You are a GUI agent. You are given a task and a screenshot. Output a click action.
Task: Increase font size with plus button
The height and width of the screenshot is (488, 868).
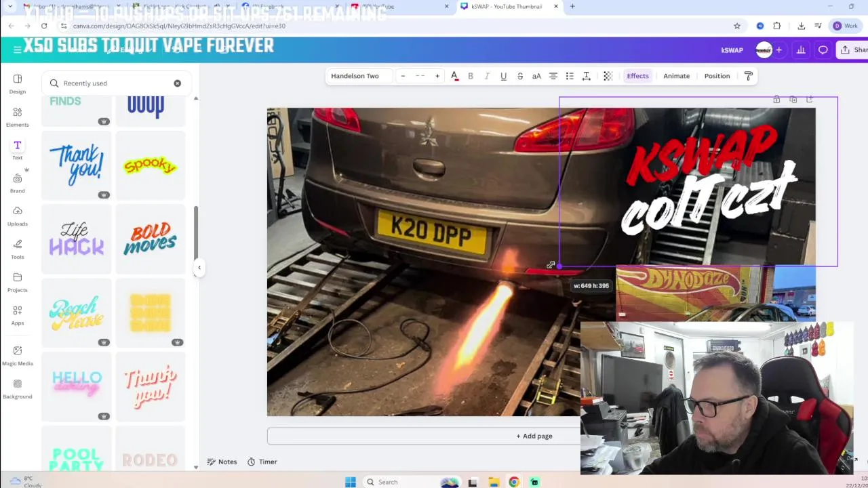(437, 76)
